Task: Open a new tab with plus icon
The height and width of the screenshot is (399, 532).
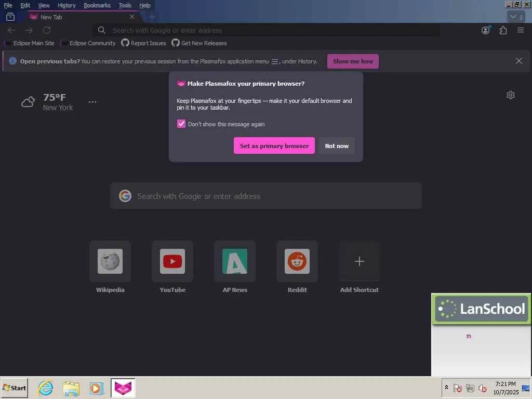Action: (152, 17)
